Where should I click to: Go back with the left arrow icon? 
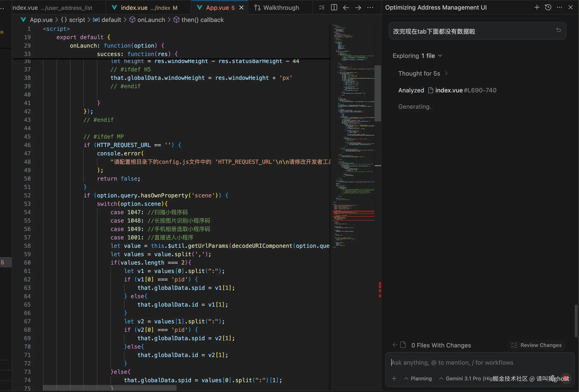(x=346, y=7)
